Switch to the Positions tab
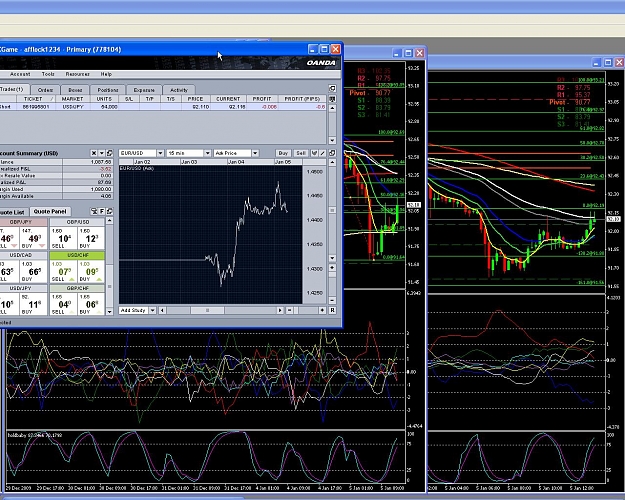The image size is (625, 500). [x=108, y=90]
